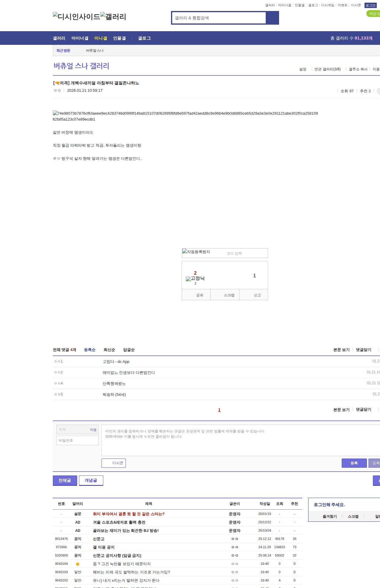Sort comments by 답글순
This screenshot has height=588, width=380.
[x=129, y=350]
